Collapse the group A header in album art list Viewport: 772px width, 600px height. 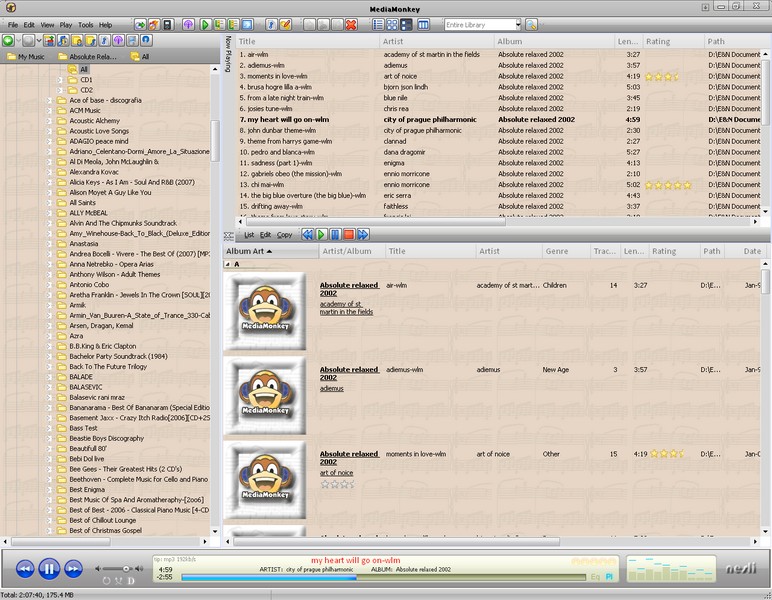[x=227, y=264]
